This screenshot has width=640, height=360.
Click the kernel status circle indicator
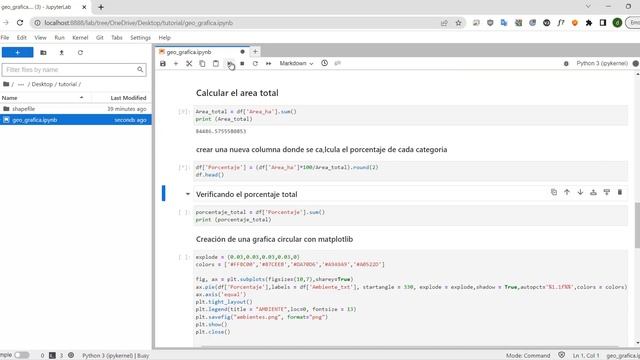click(636, 63)
